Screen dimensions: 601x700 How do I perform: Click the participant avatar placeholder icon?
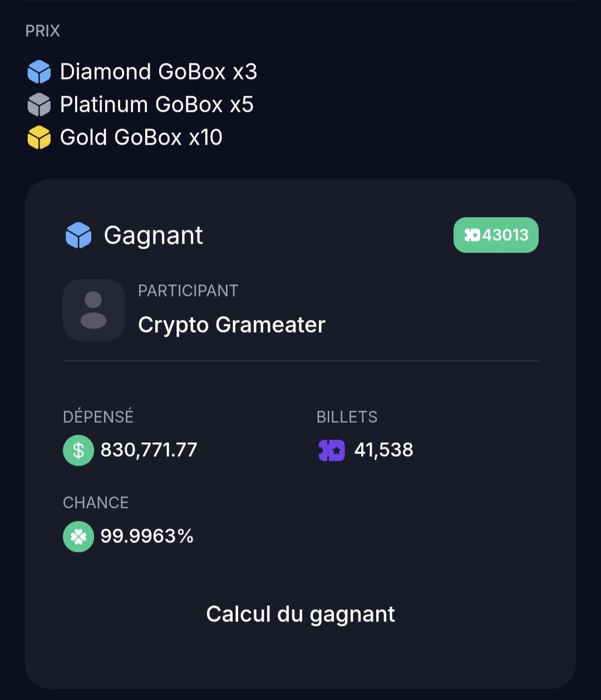(93, 310)
